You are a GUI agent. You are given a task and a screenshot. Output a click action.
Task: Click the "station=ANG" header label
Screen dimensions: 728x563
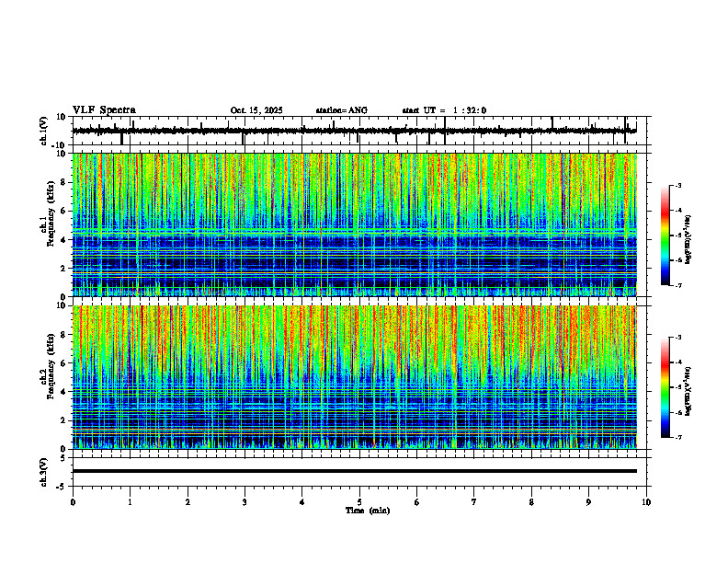tap(341, 110)
